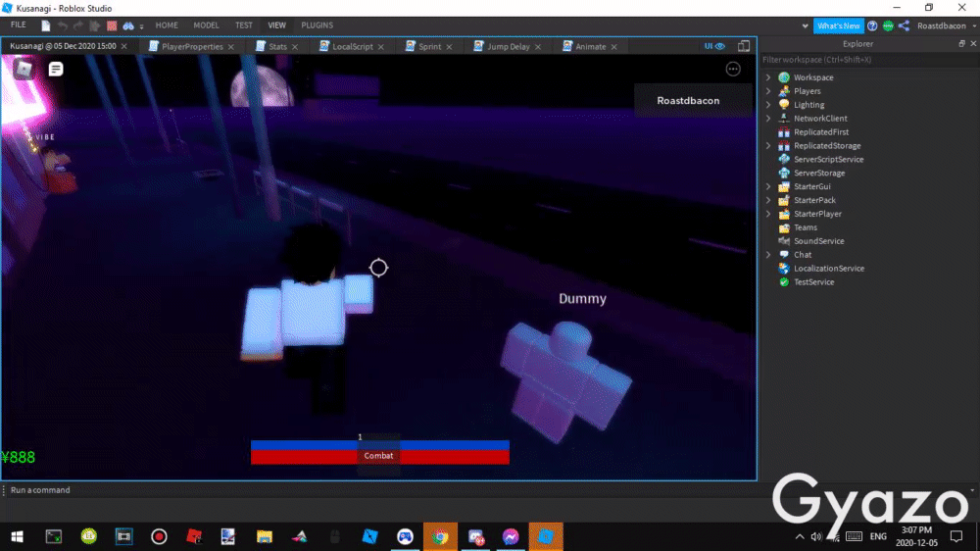Expand the Players tree node
The height and width of the screenshot is (551, 980).
pos(768,91)
